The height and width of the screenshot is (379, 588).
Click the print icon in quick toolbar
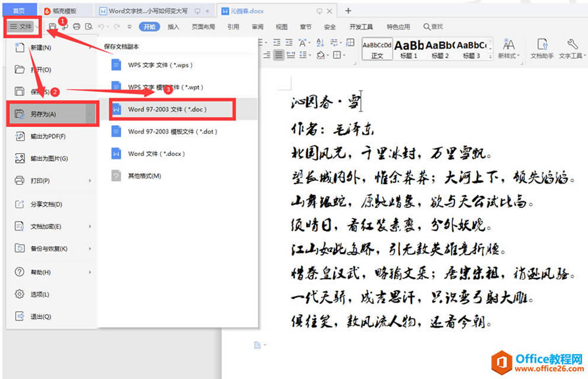click(x=76, y=26)
